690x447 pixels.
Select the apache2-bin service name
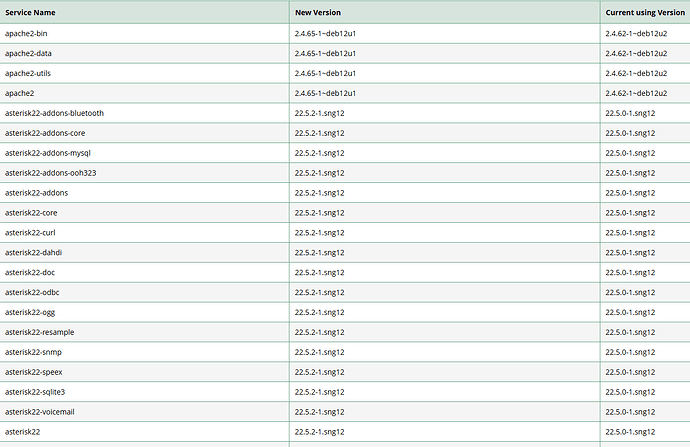click(26, 33)
